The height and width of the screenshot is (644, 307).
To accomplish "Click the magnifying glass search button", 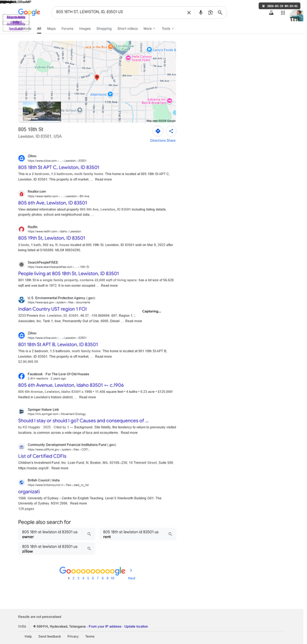I will click(x=222, y=13).
